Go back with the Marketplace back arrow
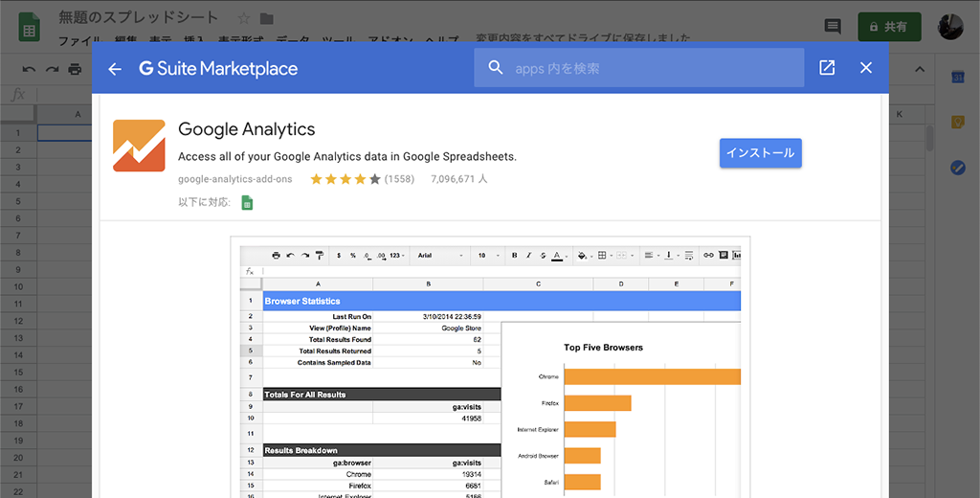 click(115, 69)
